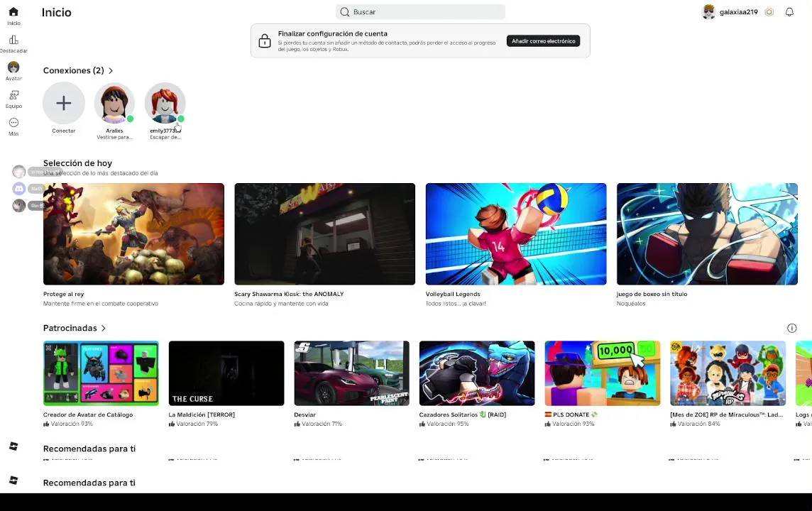The height and width of the screenshot is (511, 812).
Task: Click 'Valoración 95%' rating text
Action: pos(447,424)
